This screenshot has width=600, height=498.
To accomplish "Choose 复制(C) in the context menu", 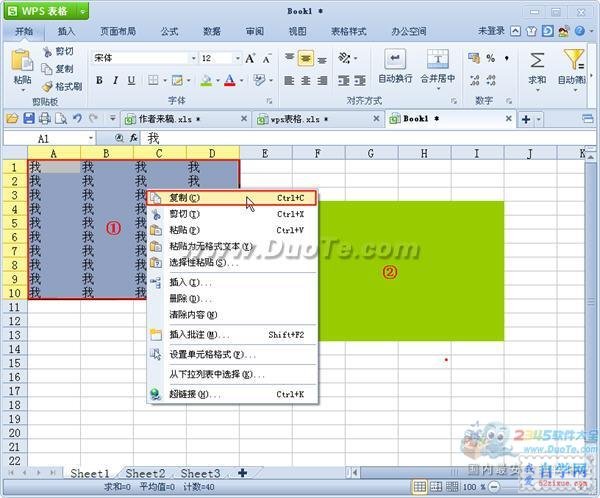I will click(232, 198).
